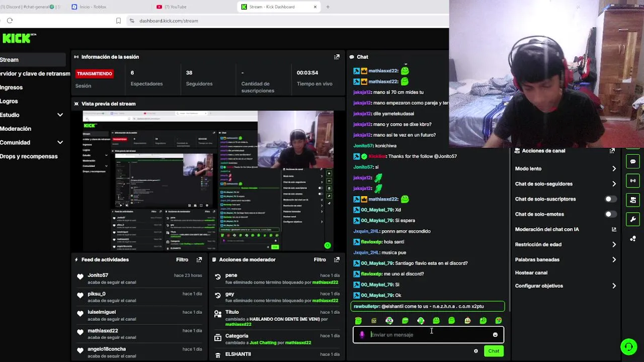Click the TRANSMITIENDO status badge

pyautogui.click(x=95, y=74)
